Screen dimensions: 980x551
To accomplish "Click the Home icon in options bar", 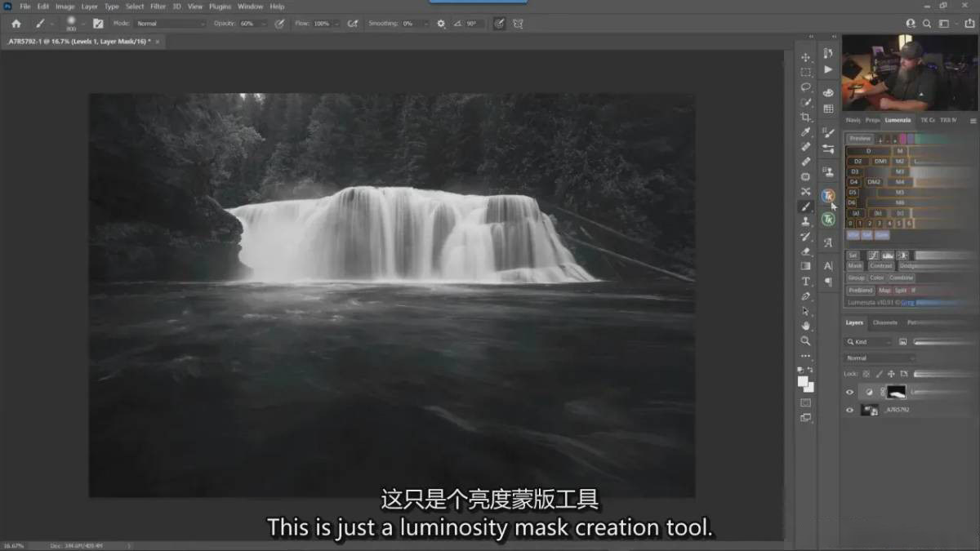I will pyautogui.click(x=16, y=24).
